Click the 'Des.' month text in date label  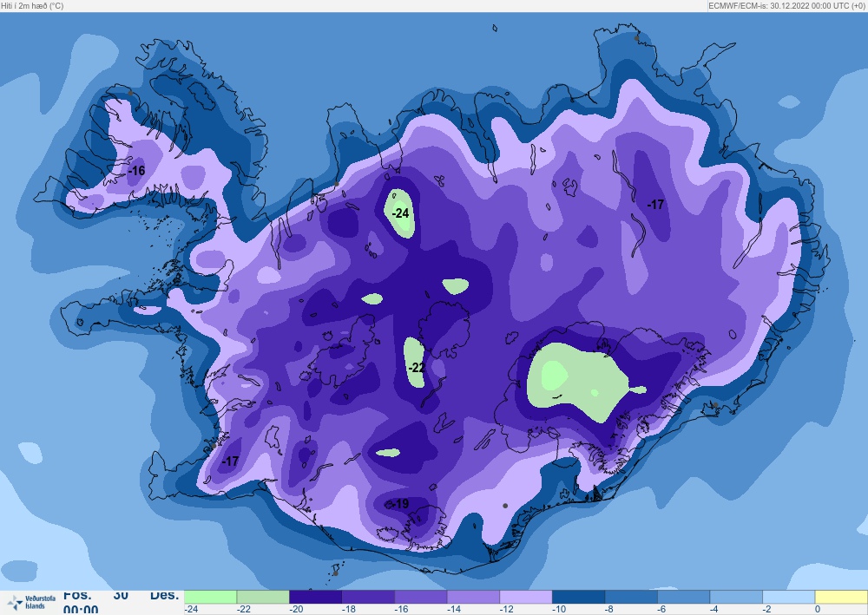pos(164,596)
